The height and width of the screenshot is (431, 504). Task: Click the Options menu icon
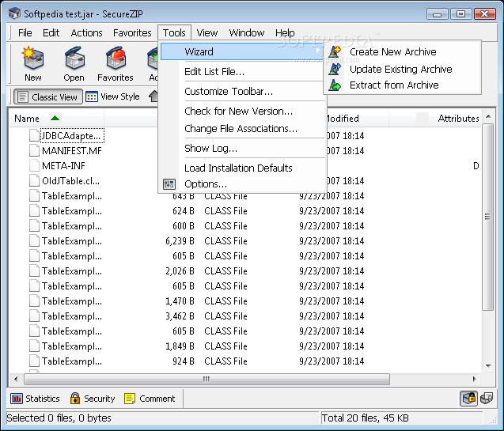coord(169,184)
